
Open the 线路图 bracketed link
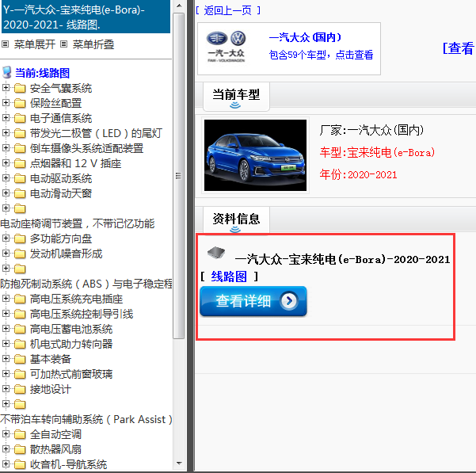pos(229,277)
